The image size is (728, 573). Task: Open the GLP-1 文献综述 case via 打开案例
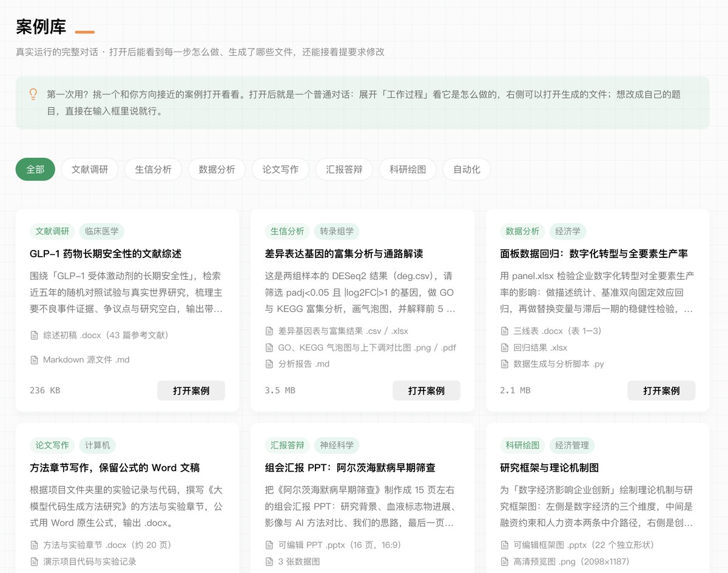[191, 390]
